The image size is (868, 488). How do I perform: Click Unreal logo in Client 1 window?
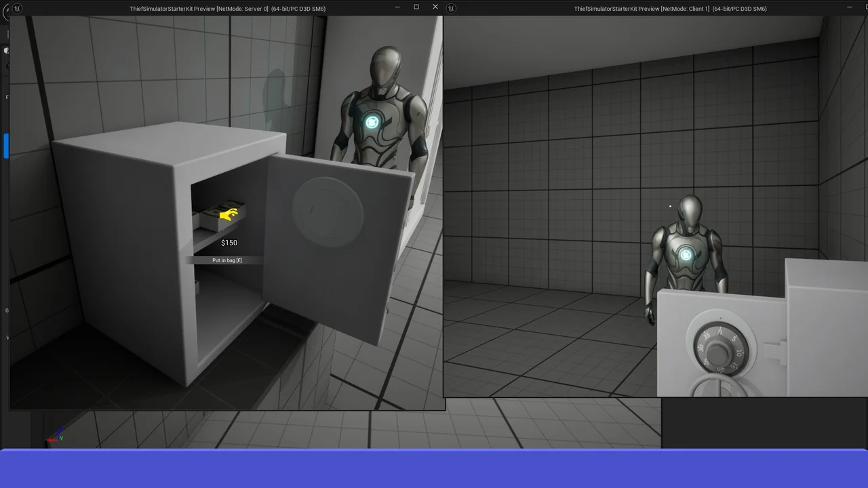pos(452,8)
